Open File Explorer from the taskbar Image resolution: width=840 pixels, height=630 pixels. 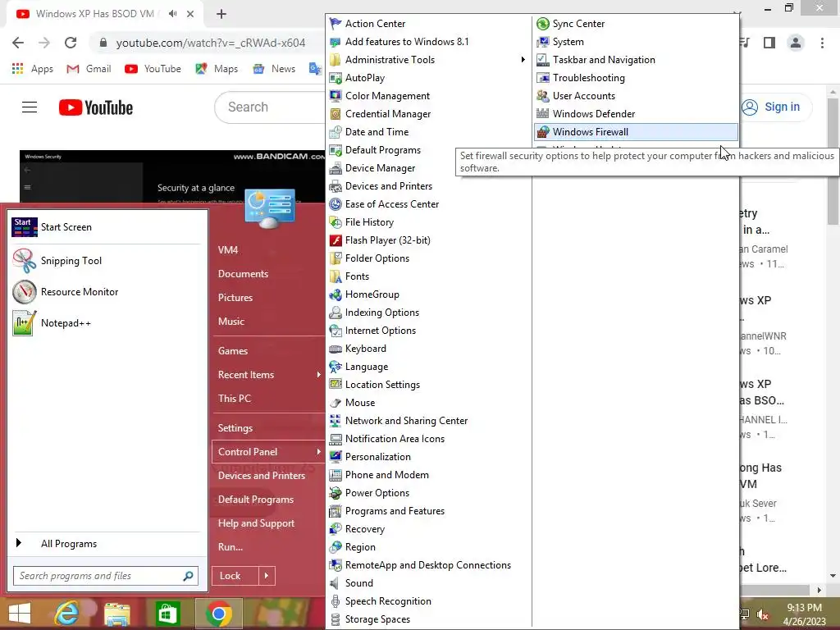(117, 614)
